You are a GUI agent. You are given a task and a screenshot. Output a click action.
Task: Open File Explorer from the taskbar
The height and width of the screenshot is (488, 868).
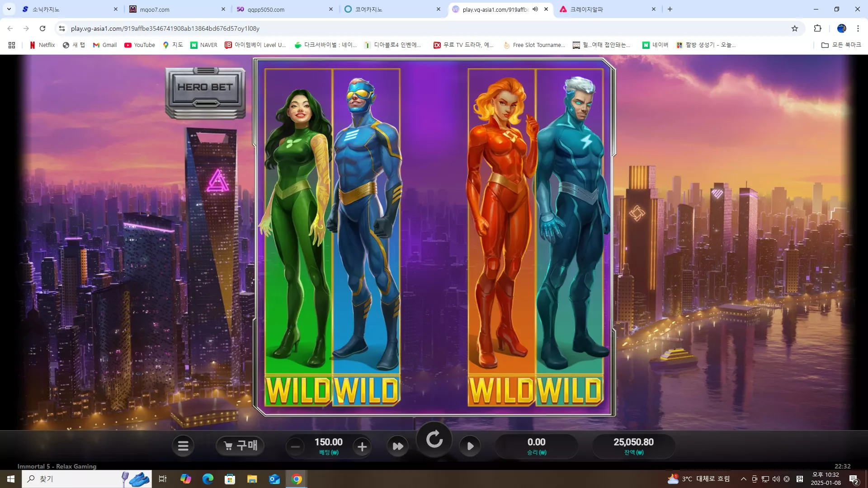[252, 479]
